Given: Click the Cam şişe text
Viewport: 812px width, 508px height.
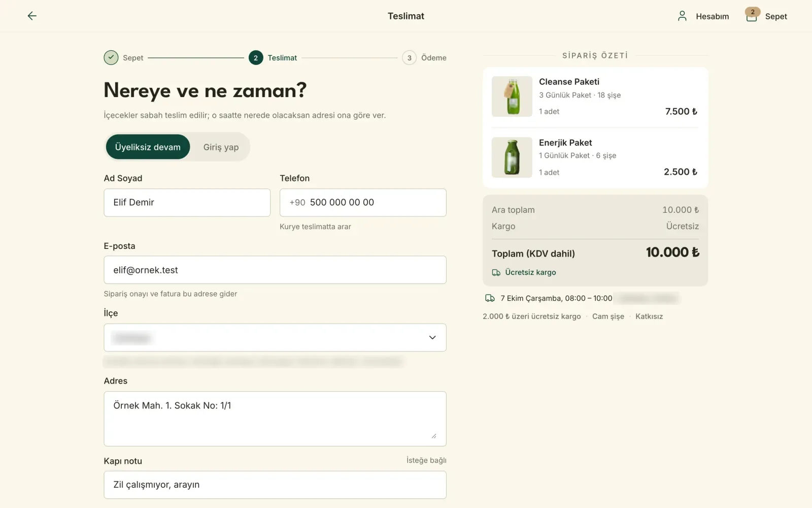Looking at the screenshot, I should pos(608,316).
